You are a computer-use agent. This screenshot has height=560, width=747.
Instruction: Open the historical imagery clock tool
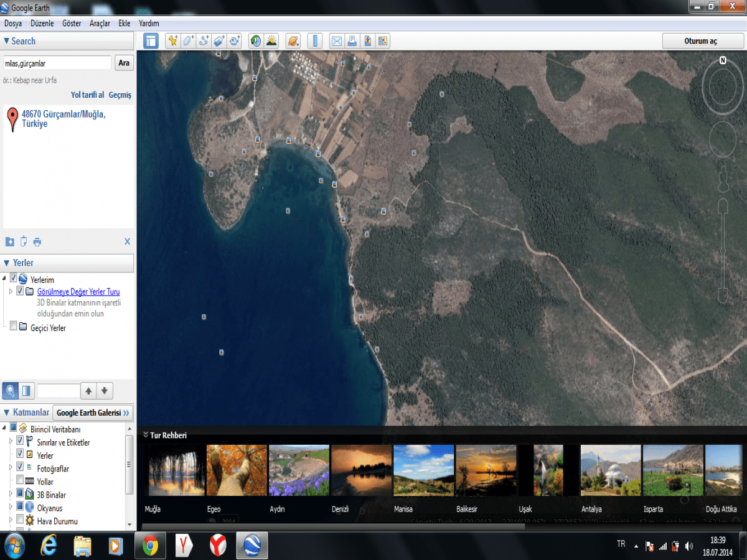pos(255,41)
